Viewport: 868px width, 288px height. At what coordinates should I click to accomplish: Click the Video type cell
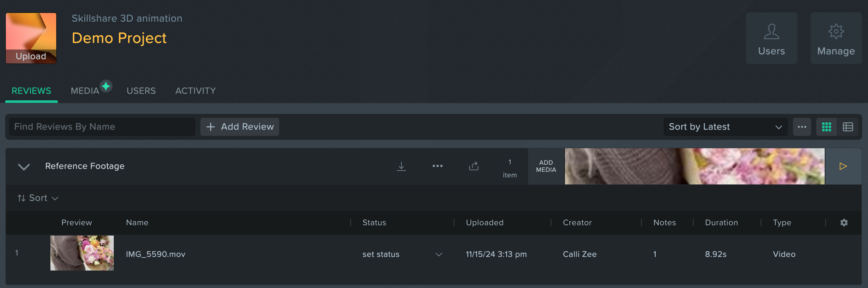[784, 254]
